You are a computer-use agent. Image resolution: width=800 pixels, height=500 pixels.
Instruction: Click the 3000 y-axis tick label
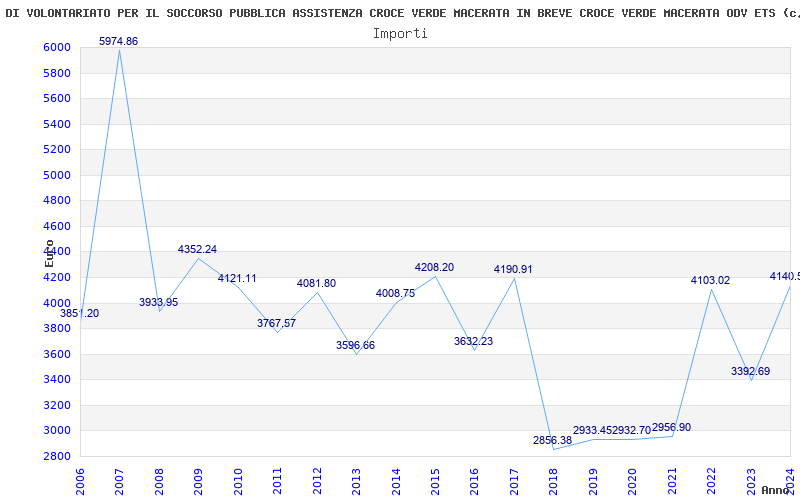57,431
